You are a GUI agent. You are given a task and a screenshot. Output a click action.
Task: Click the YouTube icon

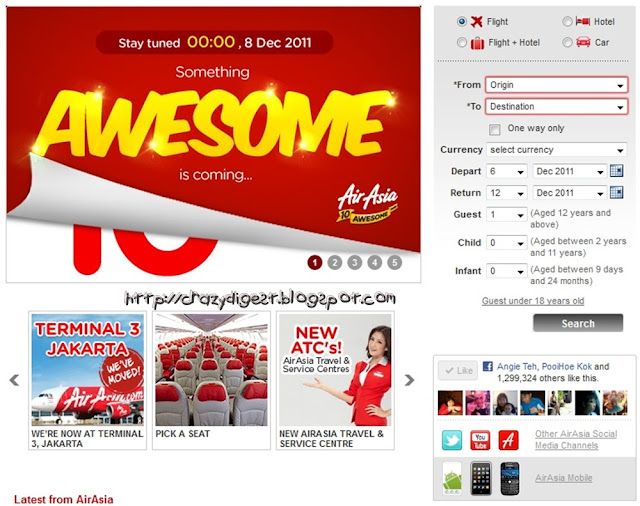[480, 440]
